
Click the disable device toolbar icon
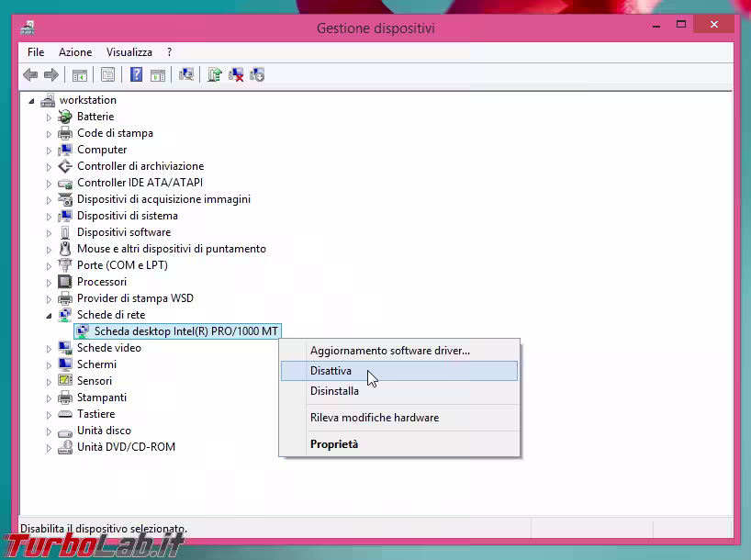tap(257, 74)
